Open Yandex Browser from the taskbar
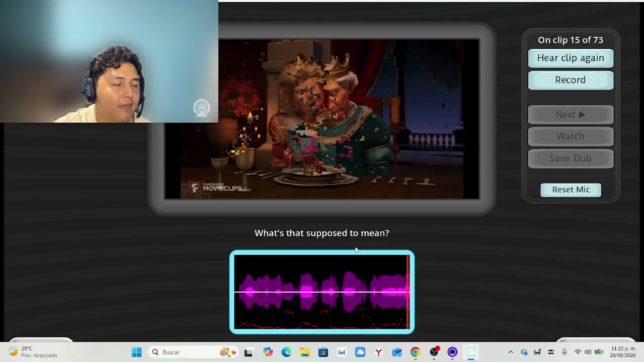Screen dimensions: 644x362 [378, 352]
